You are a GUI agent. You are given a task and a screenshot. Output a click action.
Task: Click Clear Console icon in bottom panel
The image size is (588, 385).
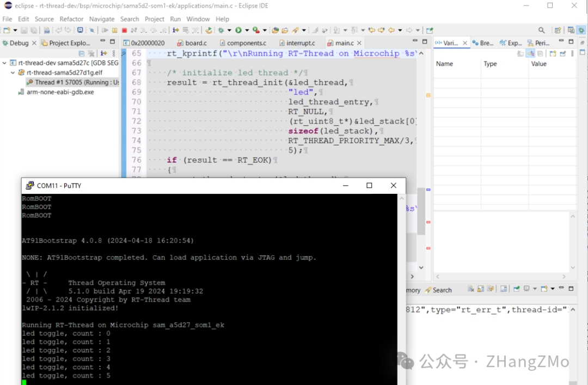470,289
